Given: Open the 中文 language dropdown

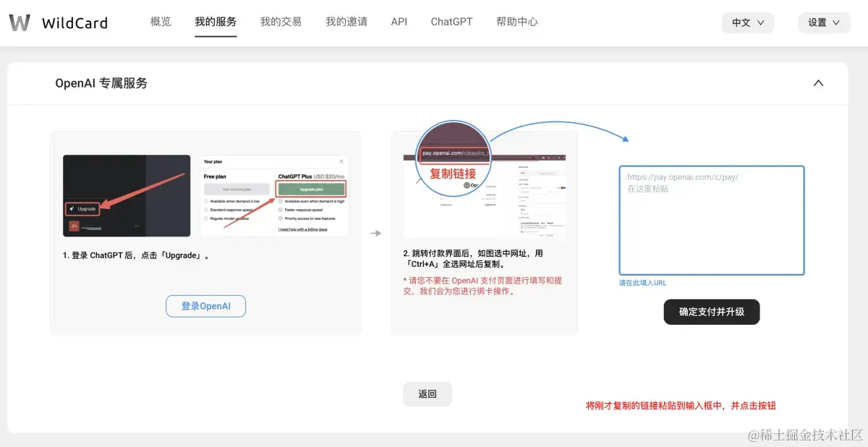Looking at the screenshot, I should [748, 22].
